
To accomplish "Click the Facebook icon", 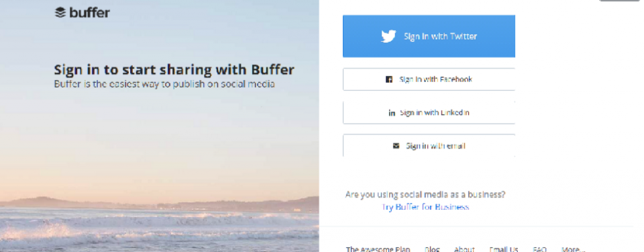I will [388, 79].
